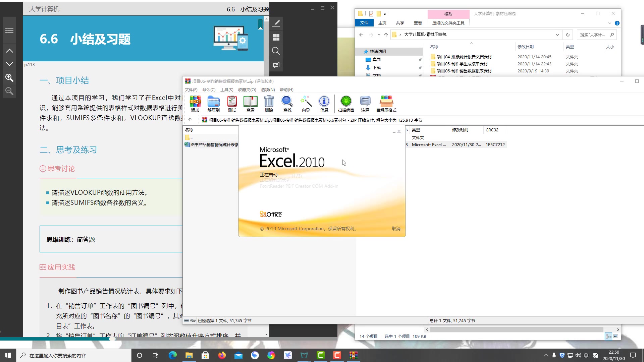Go up one level in File Explorer
Viewport: 644px width, 362px height.
[x=386, y=35]
